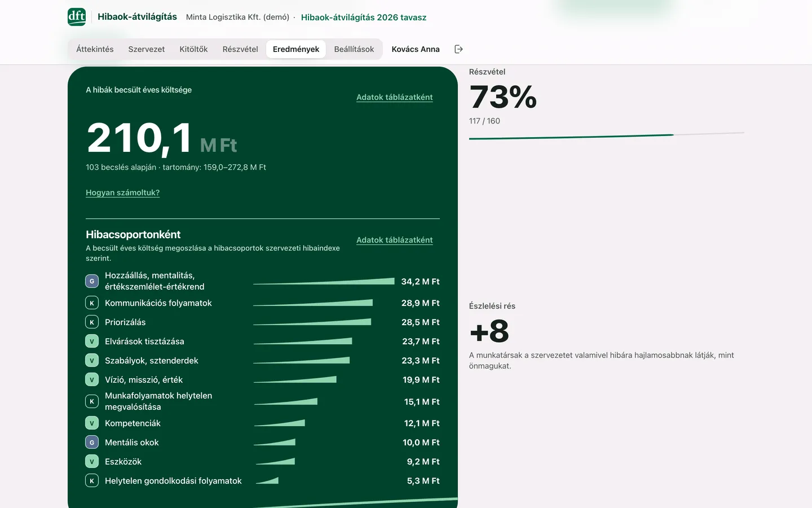Viewport: 812px width, 508px height.
Task: Click the V badge beside Vízió, misszió, érték
Action: tap(92, 380)
